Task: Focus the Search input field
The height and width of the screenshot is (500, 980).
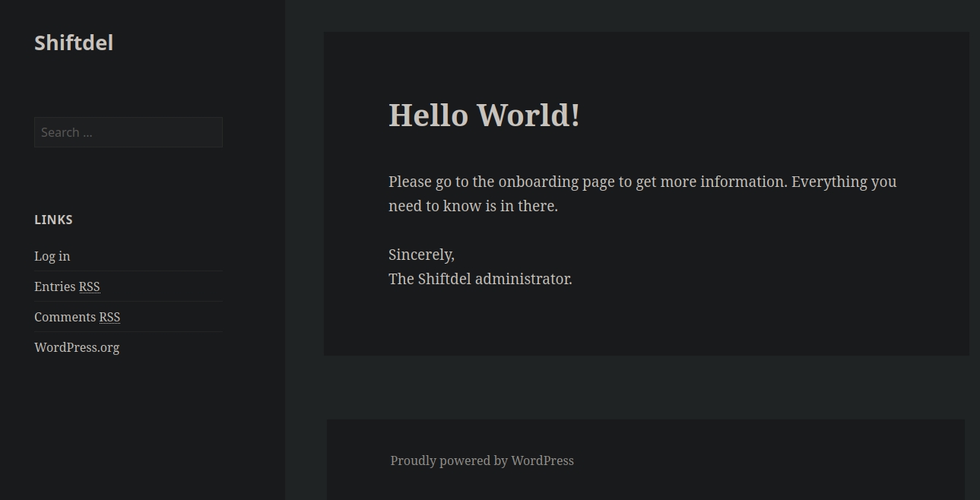Action: 128,132
